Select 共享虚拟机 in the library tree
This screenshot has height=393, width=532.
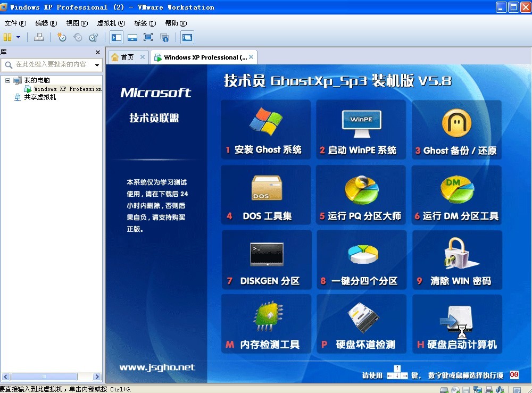40,97
